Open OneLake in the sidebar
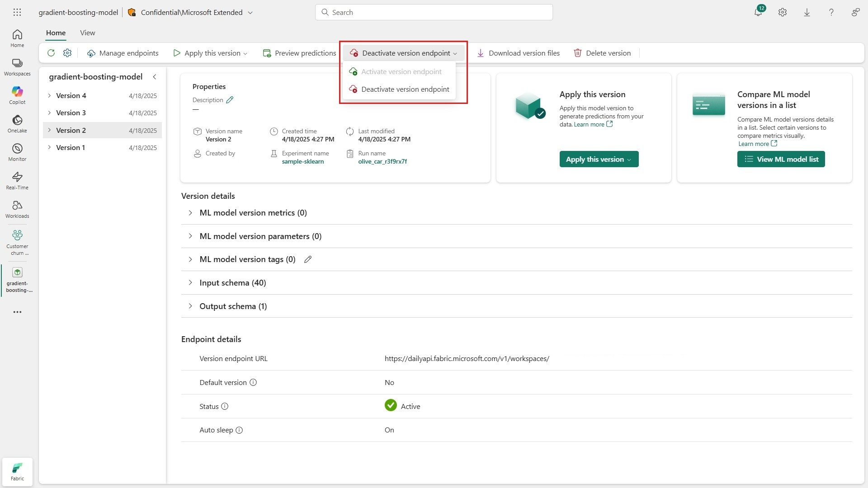Screen dimensions: 868x488 coord(17,123)
